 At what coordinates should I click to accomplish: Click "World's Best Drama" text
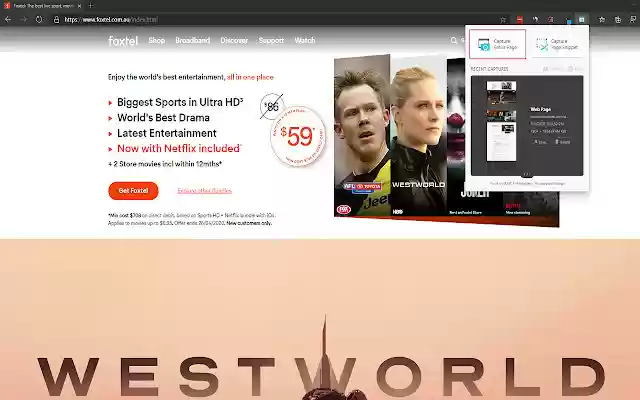point(163,118)
